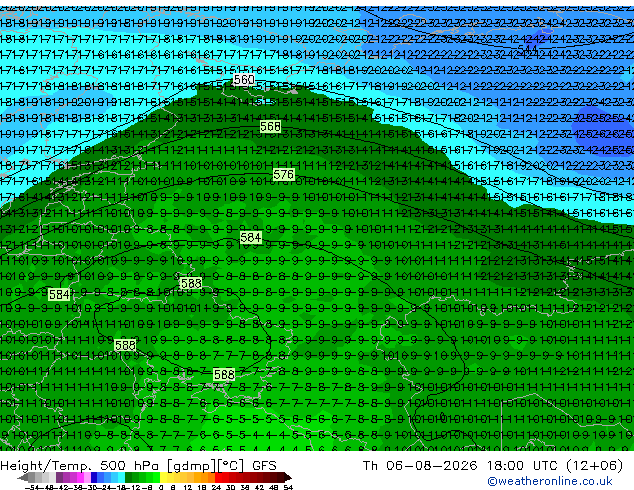Click the map title 'Height/Temp. 500 hPa'
634x490 pixels.
click(80, 465)
